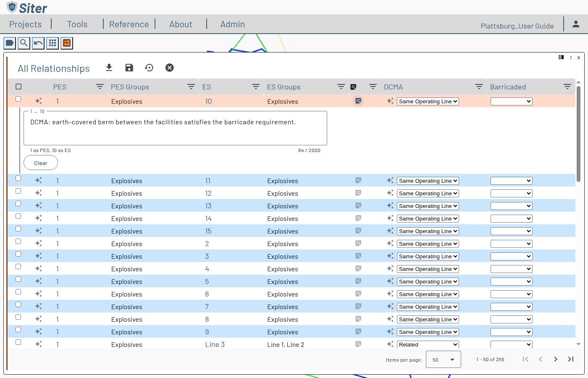The width and height of the screenshot is (588, 378).
Task: Open the Related dropdown in Line 3 row
Action: coord(428,344)
